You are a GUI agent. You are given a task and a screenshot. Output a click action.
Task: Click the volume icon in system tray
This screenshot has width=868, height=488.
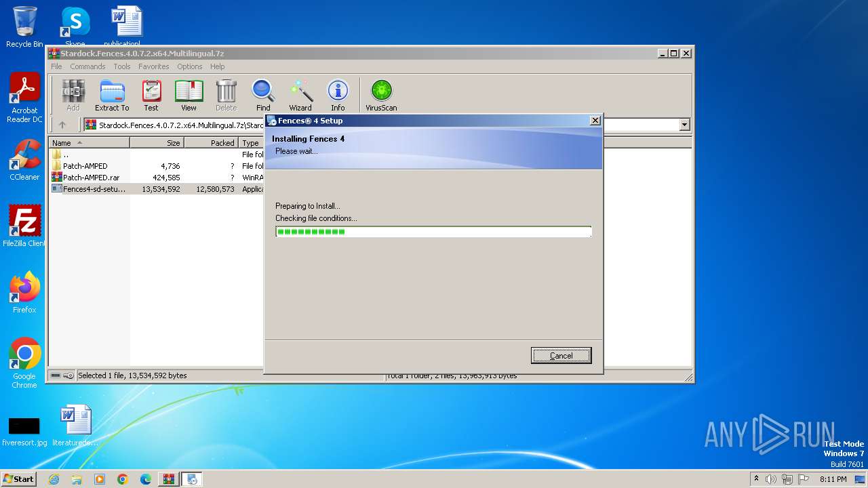[771, 479]
